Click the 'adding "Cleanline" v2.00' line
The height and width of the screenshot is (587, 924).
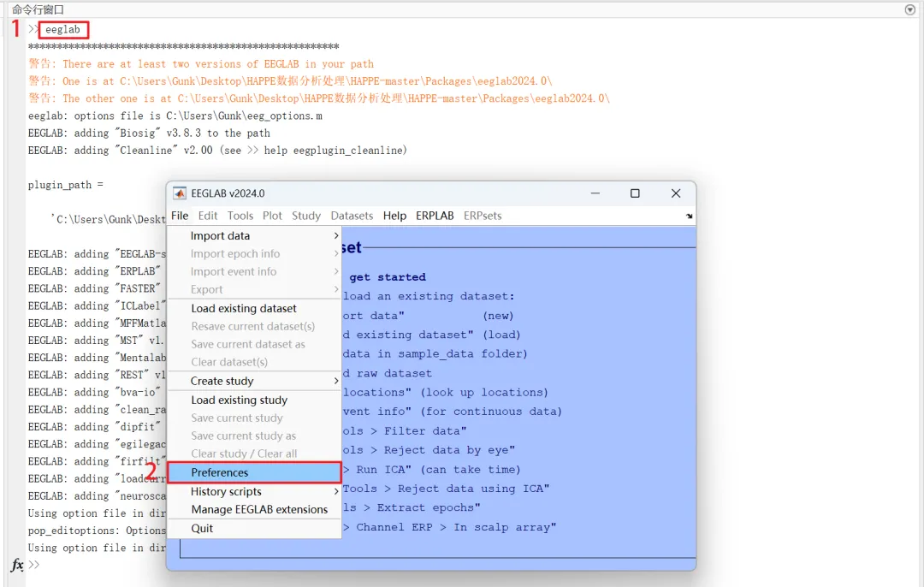[217, 151]
